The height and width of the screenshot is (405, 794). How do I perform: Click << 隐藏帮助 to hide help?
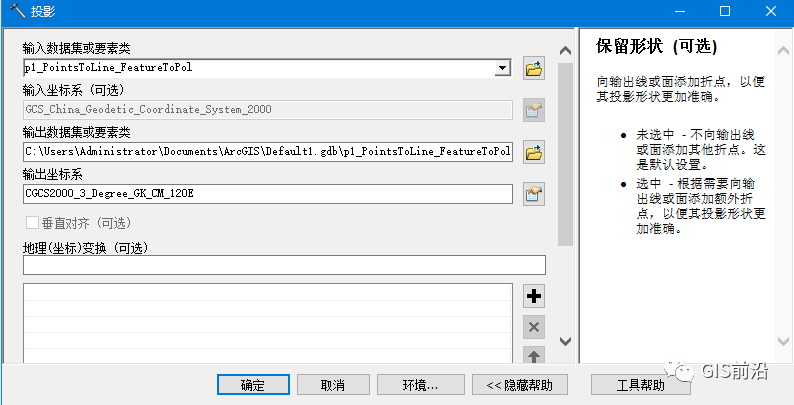click(x=520, y=385)
